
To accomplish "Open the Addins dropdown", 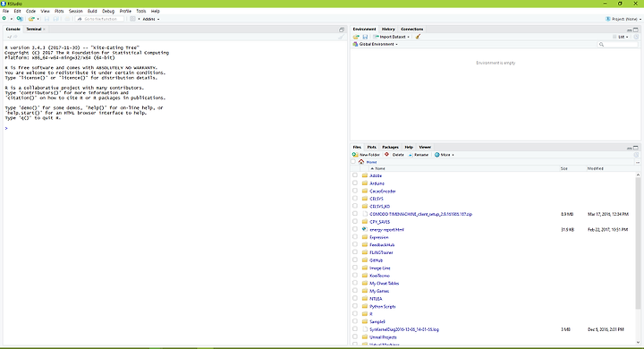I will pyautogui.click(x=151, y=19).
